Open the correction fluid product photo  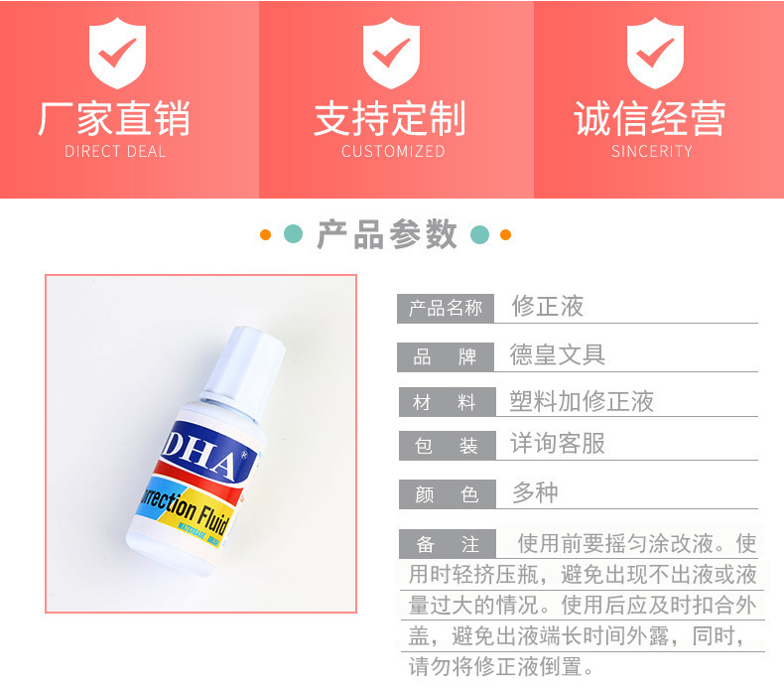pyautogui.click(x=201, y=444)
